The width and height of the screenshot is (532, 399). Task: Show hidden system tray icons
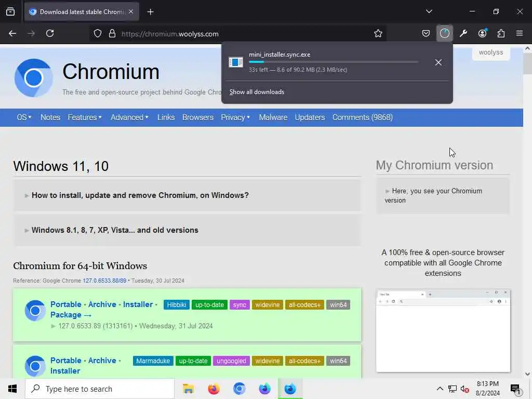(440, 389)
